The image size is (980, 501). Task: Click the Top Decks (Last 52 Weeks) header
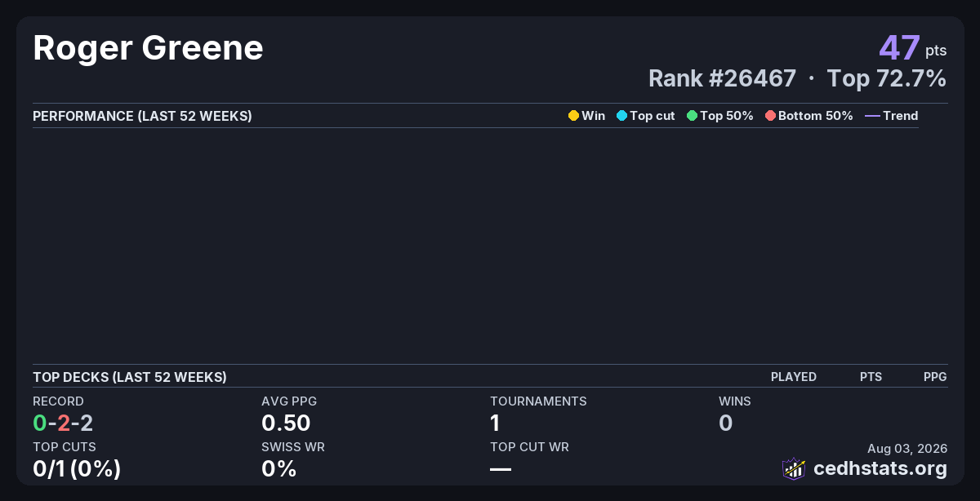(130, 377)
